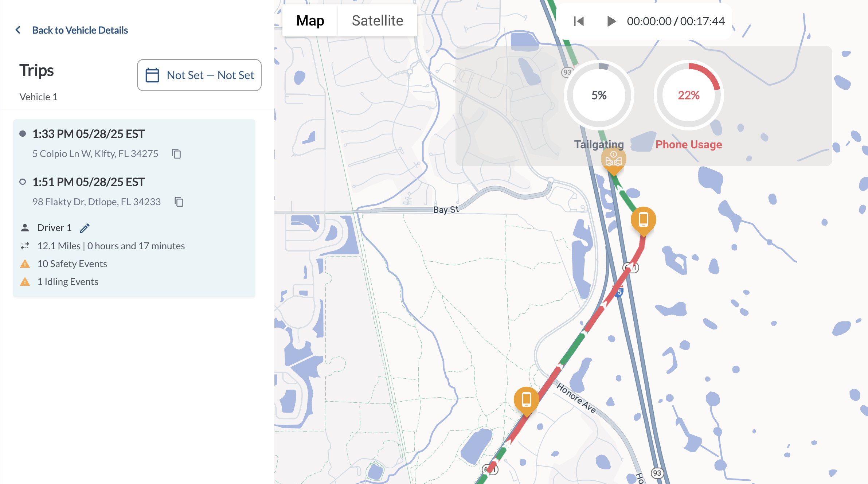The width and height of the screenshot is (868, 484).
Task: Click the lower phone usage map marker
Action: click(x=526, y=400)
